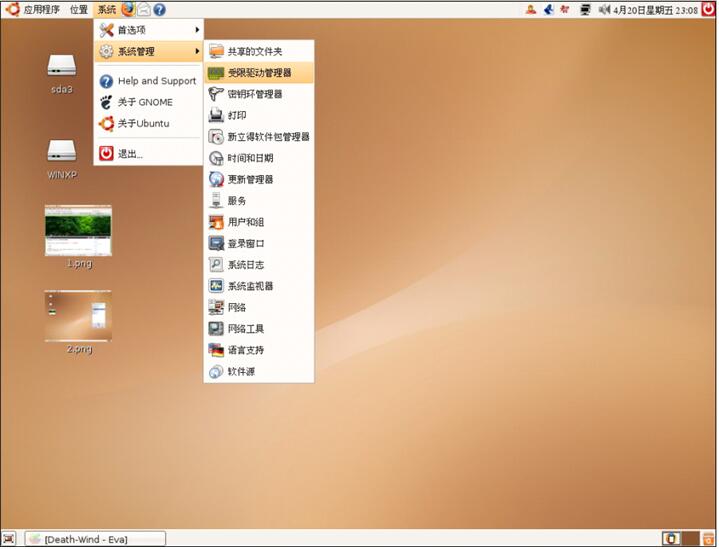Open the Firefox browser launcher icon
The image size is (719, 549).
tap(128, 9)
